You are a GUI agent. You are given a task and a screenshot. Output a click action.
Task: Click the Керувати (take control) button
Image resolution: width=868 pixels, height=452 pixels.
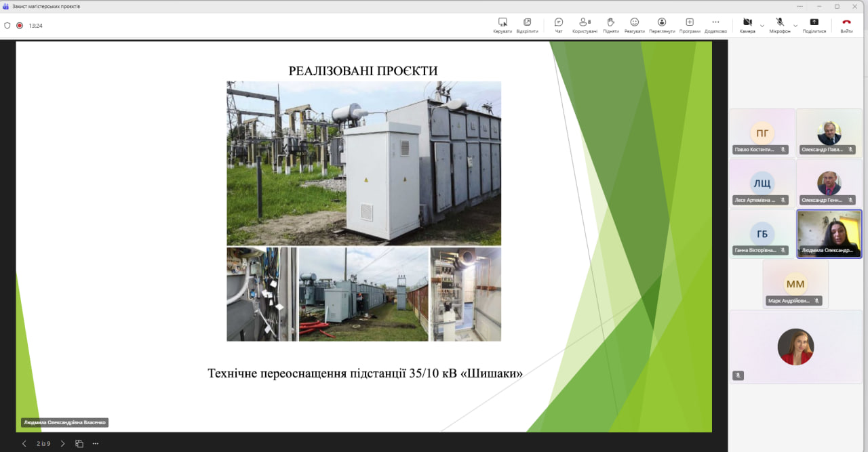click(x=502, y=26)
